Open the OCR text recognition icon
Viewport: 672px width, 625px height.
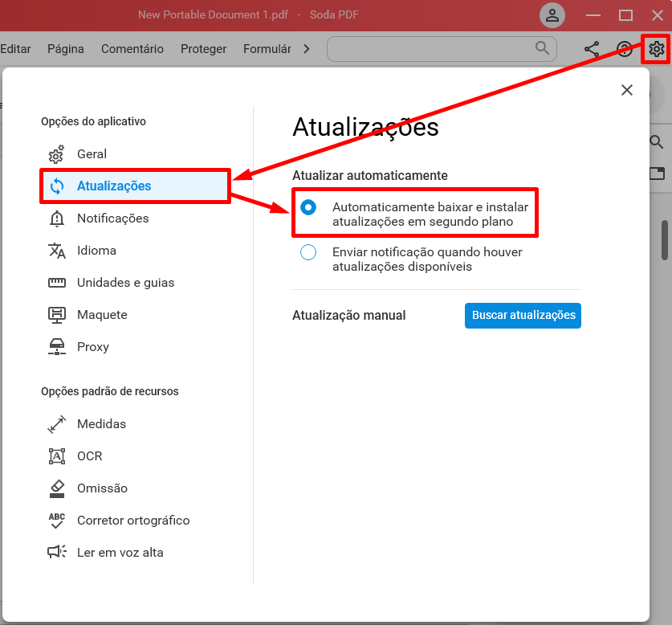(x=56, y=456)
